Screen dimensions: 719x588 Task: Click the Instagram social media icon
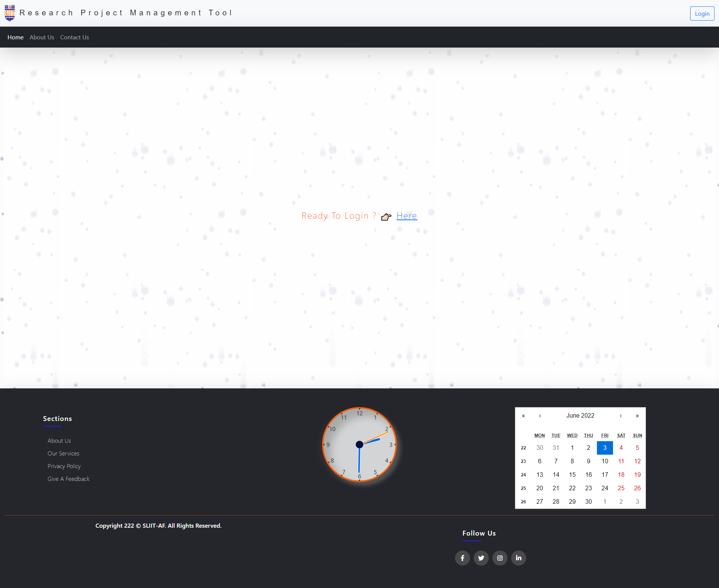(x=499, y=558)
